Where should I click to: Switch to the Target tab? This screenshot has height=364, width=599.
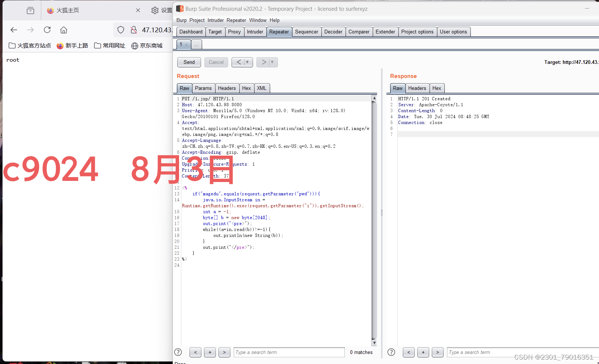[215, 32]
